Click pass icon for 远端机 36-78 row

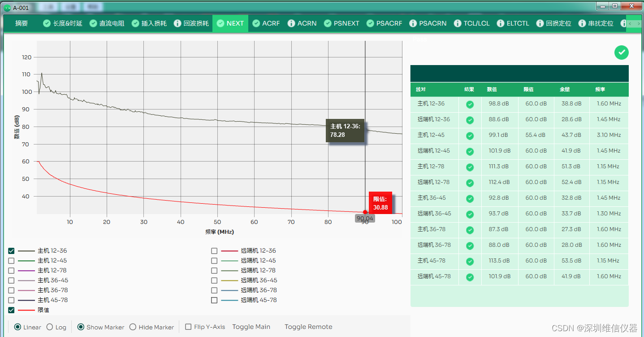(x=470, y=246)
